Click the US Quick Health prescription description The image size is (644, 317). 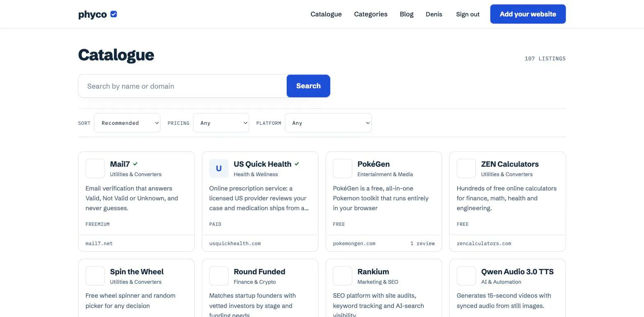[259, 198]
